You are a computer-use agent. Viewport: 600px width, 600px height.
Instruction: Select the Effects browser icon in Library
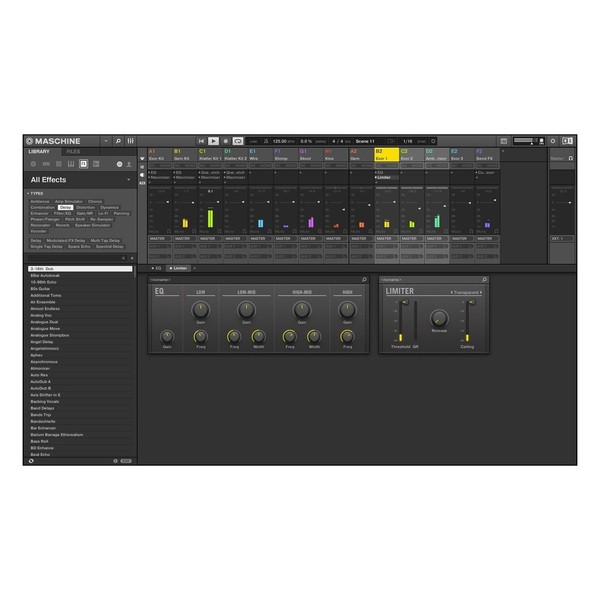[x=83, y=164]
